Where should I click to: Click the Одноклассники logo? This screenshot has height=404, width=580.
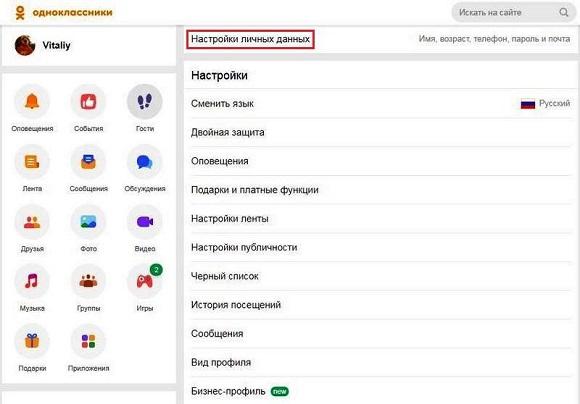point(64,13)
